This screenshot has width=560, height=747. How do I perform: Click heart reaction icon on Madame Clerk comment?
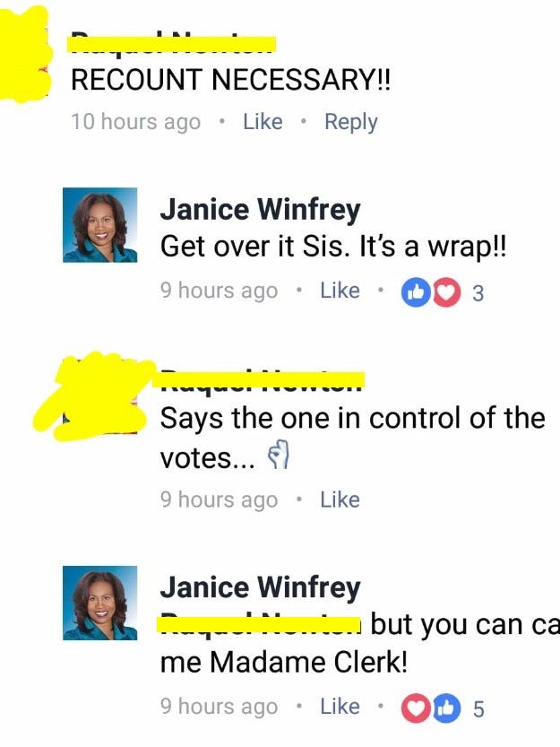pyautogui.click(x=416, y=708)
